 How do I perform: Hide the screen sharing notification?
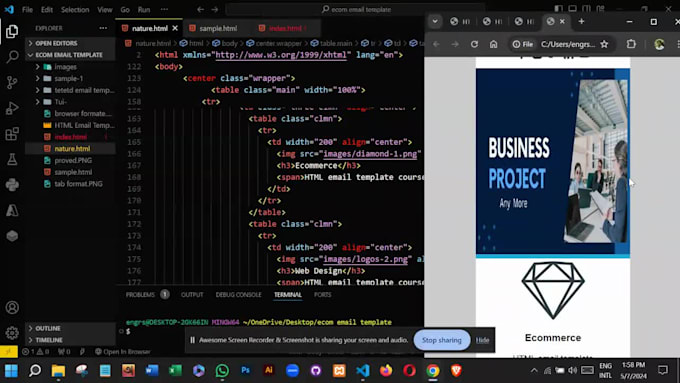pyautogui.click(x=482, y=340)
